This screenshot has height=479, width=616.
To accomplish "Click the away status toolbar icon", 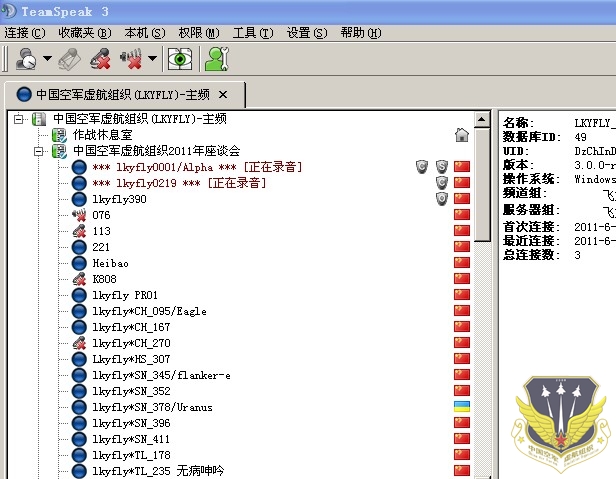I will [26, 59].
